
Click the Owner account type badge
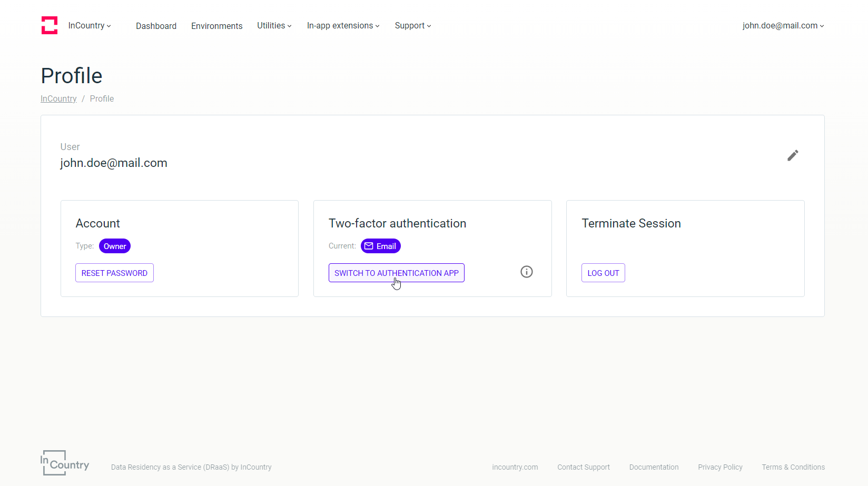point(115,246)
